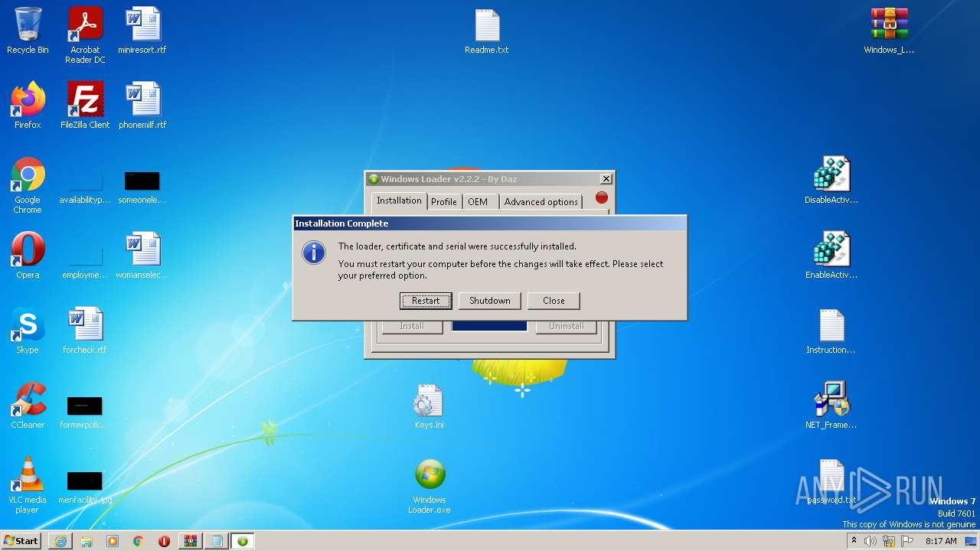Viewport: 980px width, 551px height.
Task: Open CCleaner desktop shortcut
Action: pyautogui.click(x=28, y=406)
